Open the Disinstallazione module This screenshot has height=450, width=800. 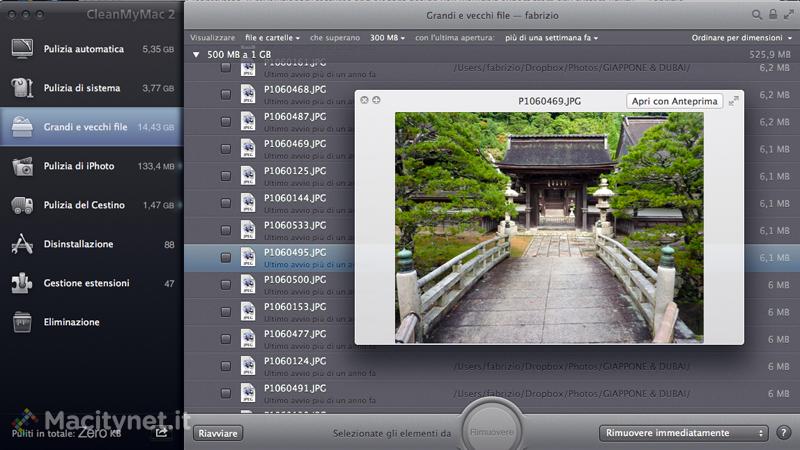tap(78, 244)
